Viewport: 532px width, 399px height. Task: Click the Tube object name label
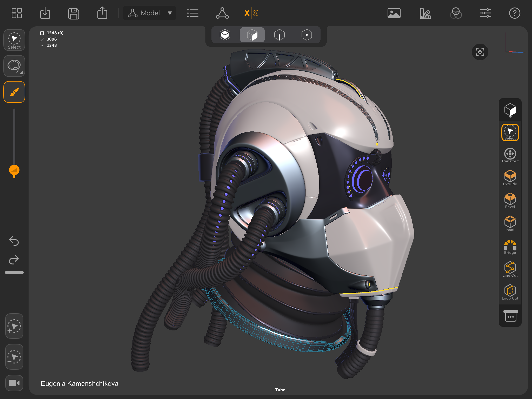[x=280, y=390]
